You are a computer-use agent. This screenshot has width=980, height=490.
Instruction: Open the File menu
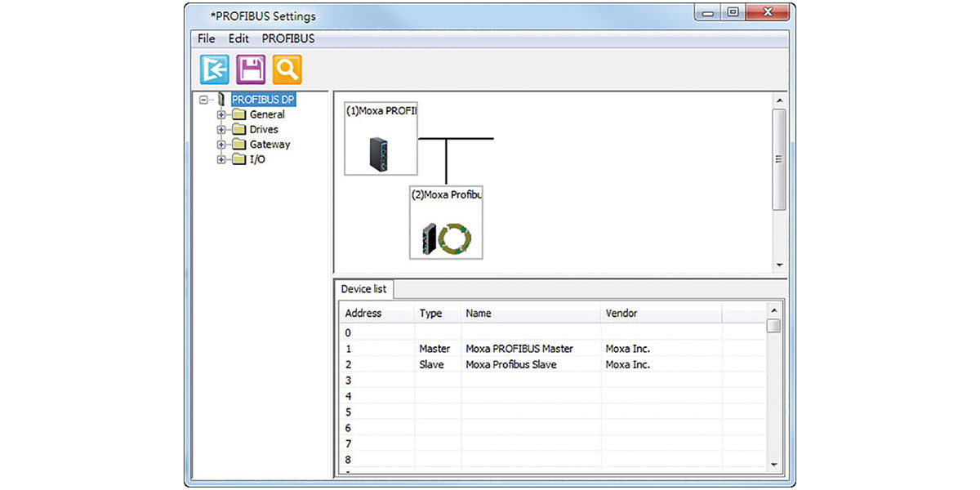(x=207, y=38)
